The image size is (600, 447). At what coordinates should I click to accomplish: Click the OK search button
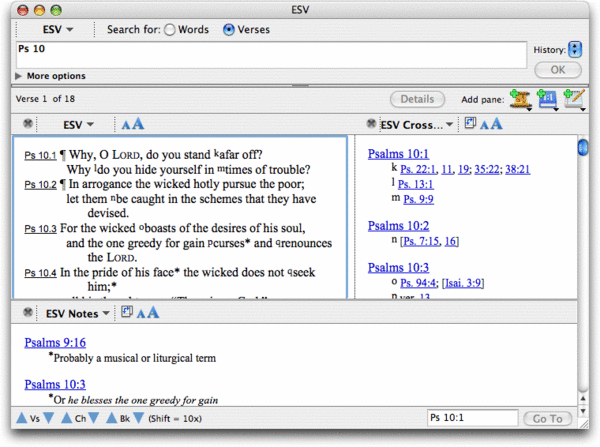(558, 70)
